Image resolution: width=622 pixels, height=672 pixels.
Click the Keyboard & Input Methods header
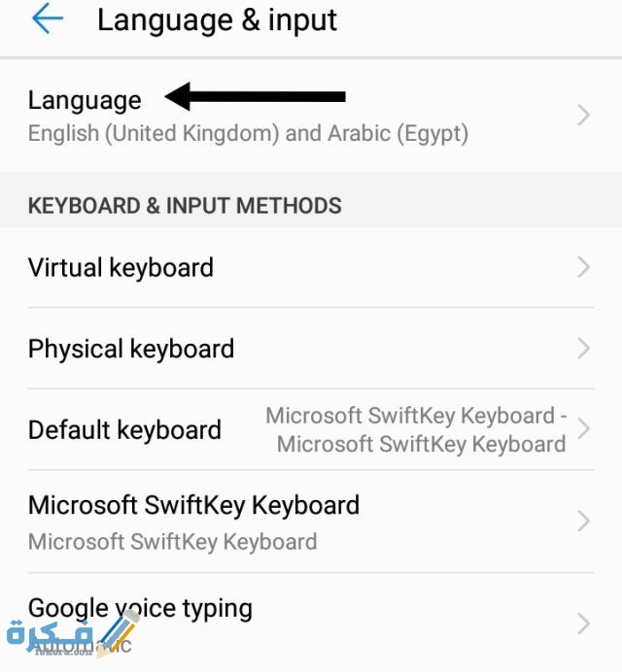pos(185,206)
